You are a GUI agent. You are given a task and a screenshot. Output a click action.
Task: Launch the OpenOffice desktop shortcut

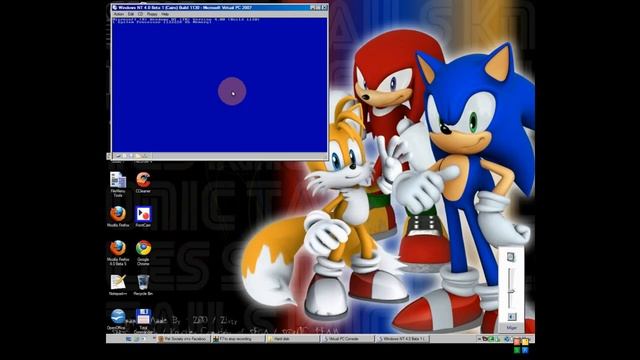(118, 319)
